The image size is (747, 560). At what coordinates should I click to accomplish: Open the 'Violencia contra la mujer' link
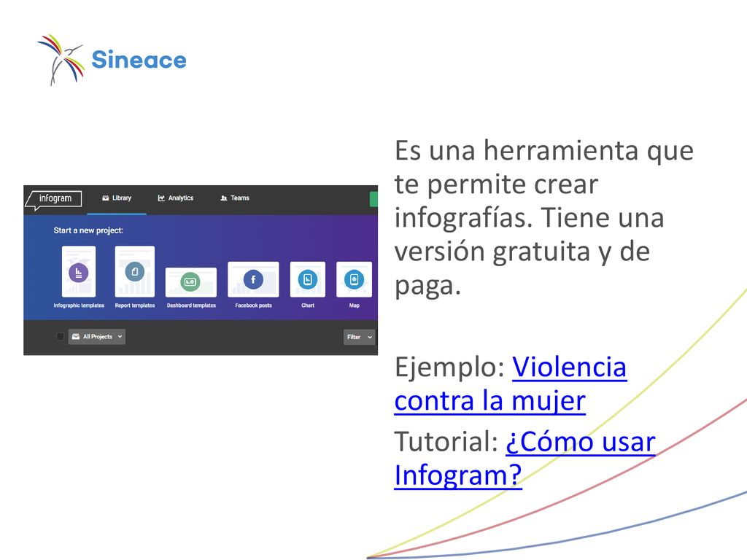(510, 384)
